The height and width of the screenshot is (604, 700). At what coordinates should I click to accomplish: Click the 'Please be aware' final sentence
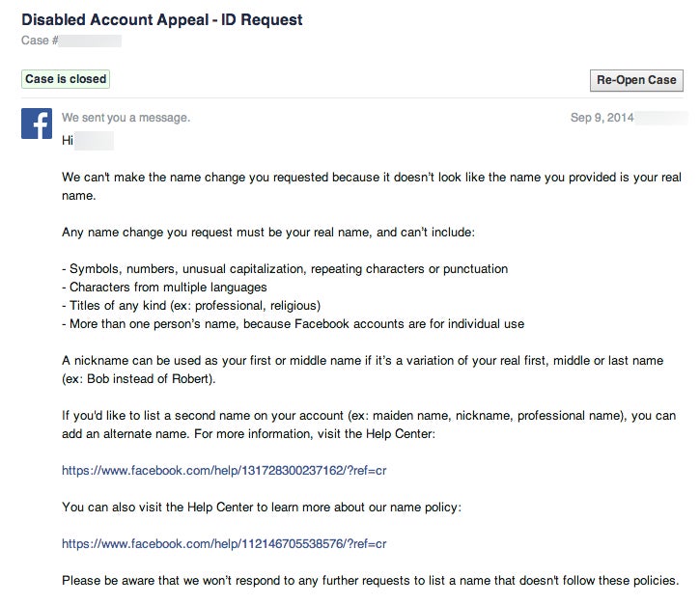point(370,581)
